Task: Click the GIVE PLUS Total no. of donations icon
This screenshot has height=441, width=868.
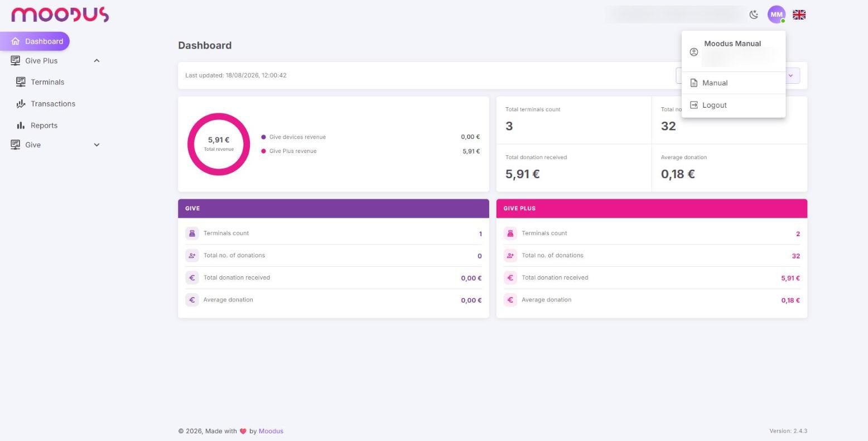Action: click(x=510, y=256)
